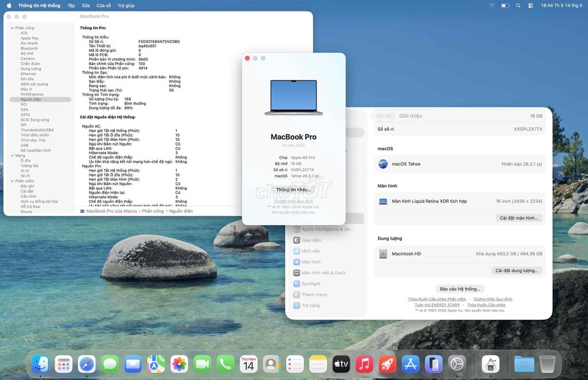
Task: Open the Apple menu
Action: click(9, 5)
